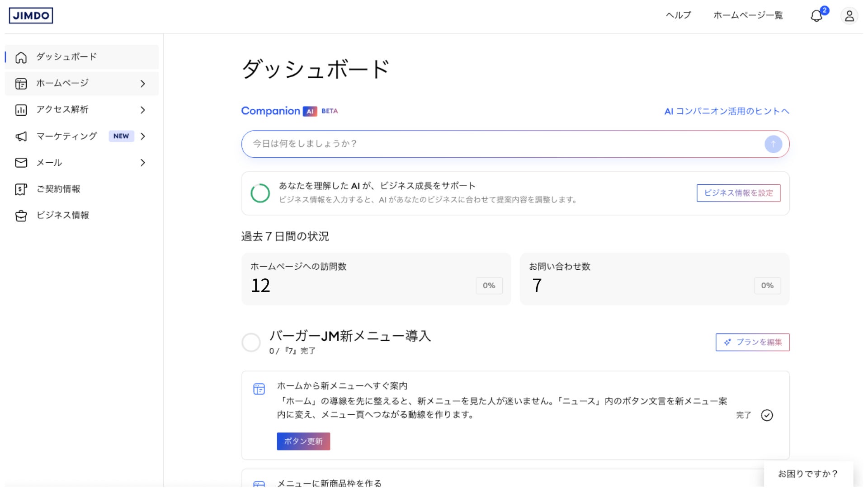Expand the アクセス解析 submenu arrow
Viewport: 868px width, 488px height.
[x=143, y=110]
